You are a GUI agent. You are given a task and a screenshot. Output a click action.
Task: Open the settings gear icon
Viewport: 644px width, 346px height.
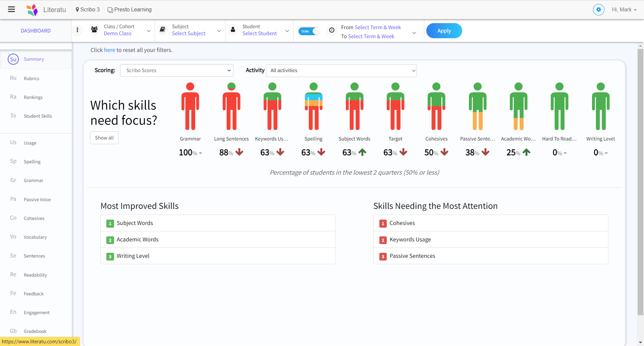click(598, 10)
